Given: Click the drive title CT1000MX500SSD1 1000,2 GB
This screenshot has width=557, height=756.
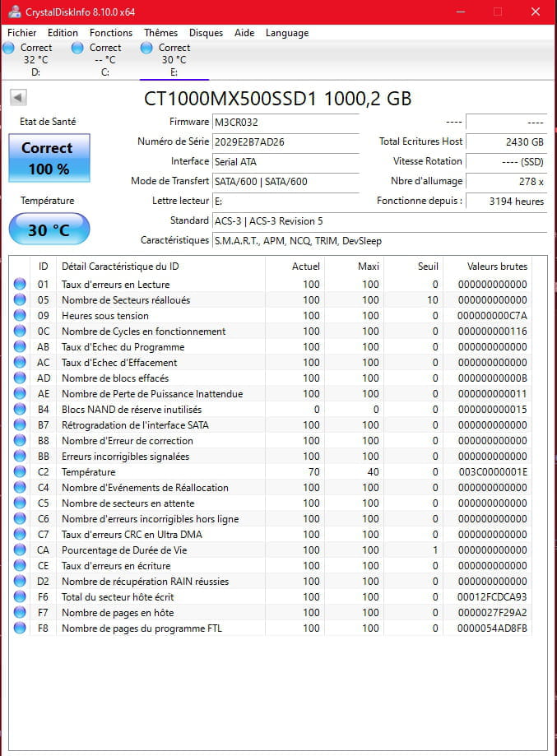Looking at the screenshot, I should coord(278,99).
